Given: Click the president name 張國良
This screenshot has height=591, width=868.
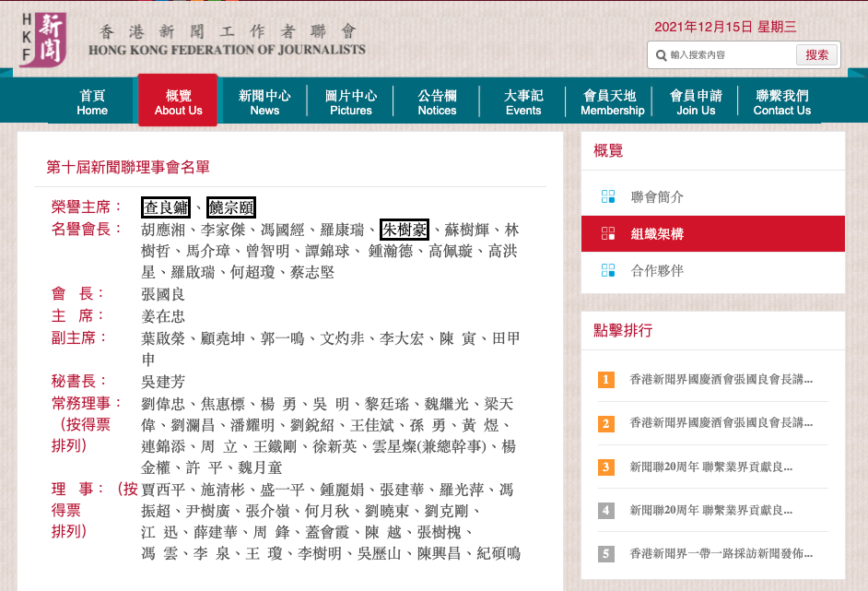Looking at the screenshot, I should click(163, 294).
